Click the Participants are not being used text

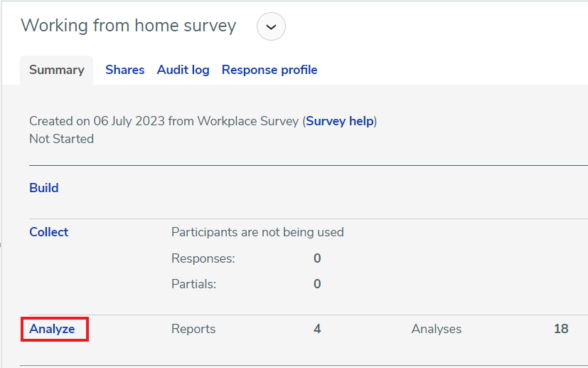click(x=257, y=232)
